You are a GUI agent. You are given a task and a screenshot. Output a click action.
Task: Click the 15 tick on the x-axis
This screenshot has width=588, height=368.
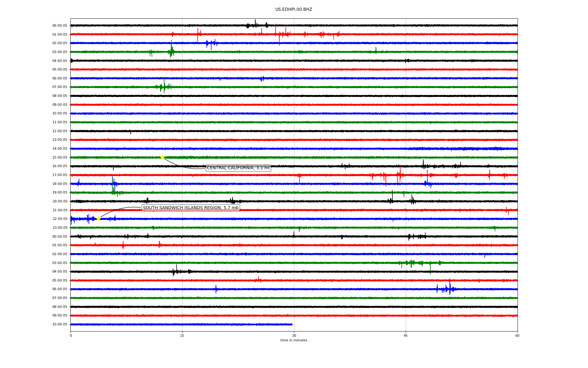[182, 335]
